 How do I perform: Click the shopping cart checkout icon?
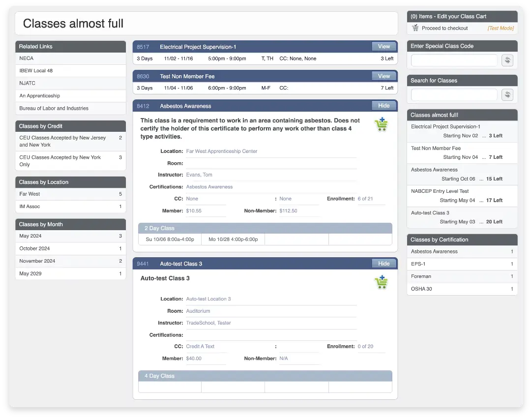click(x=415, y=29)
